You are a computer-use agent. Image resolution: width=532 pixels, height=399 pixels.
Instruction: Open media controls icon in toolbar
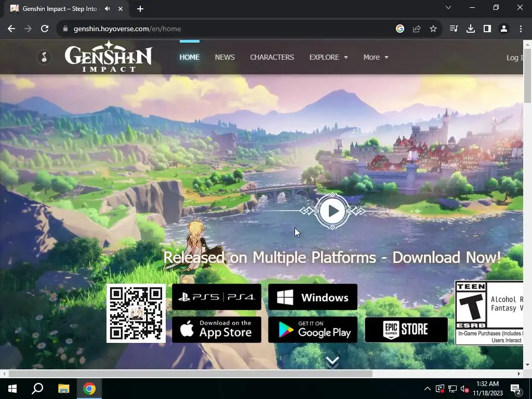(x=454, y=29)
